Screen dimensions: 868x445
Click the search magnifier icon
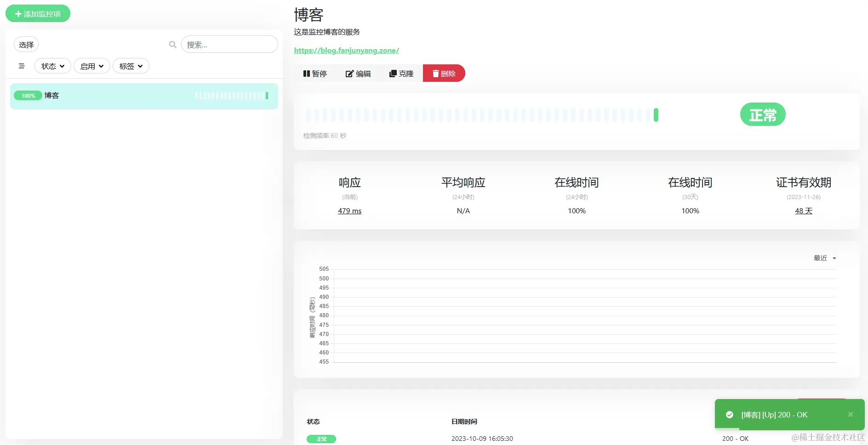coord(173,45)
